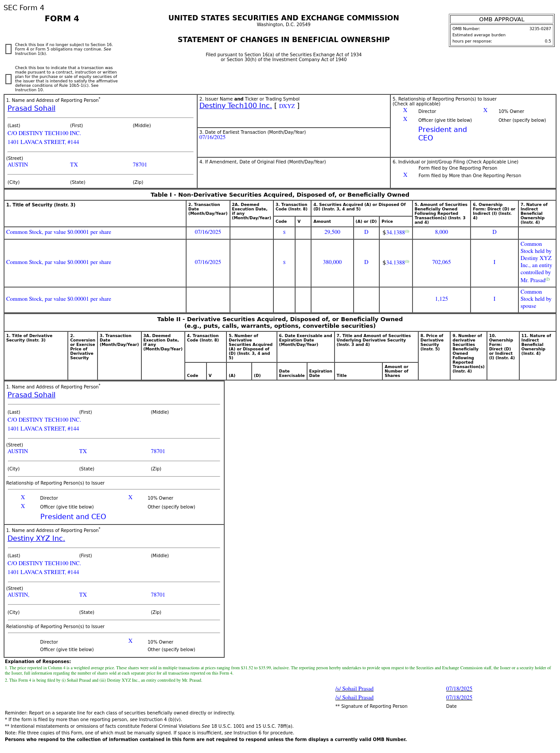Click the transaction date in the 380,000 row
560x753 pixels.
tap(208, 262)
